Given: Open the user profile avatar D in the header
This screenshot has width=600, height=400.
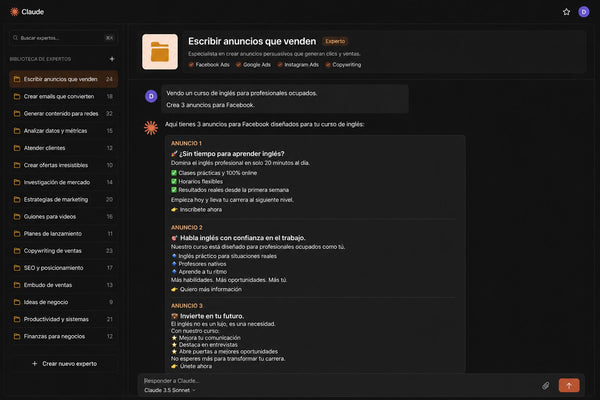Looking at the screenshot, I should [584, 12].
